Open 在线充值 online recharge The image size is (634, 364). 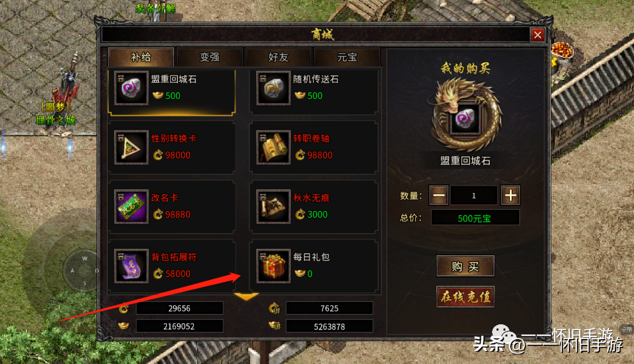point(465,297)
